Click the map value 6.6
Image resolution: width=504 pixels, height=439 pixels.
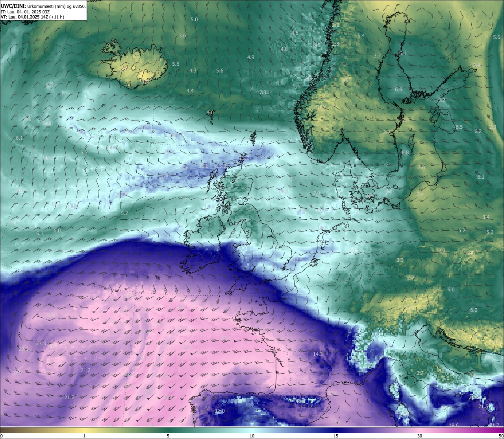pyautogui.click(x=398, y=89)
